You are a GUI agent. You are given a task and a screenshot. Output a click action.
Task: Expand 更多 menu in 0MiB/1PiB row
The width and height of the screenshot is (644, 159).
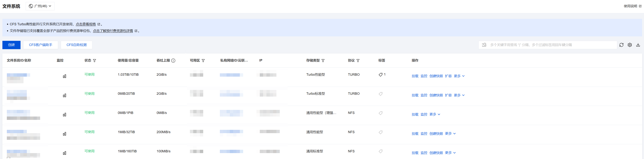point(435,114)
